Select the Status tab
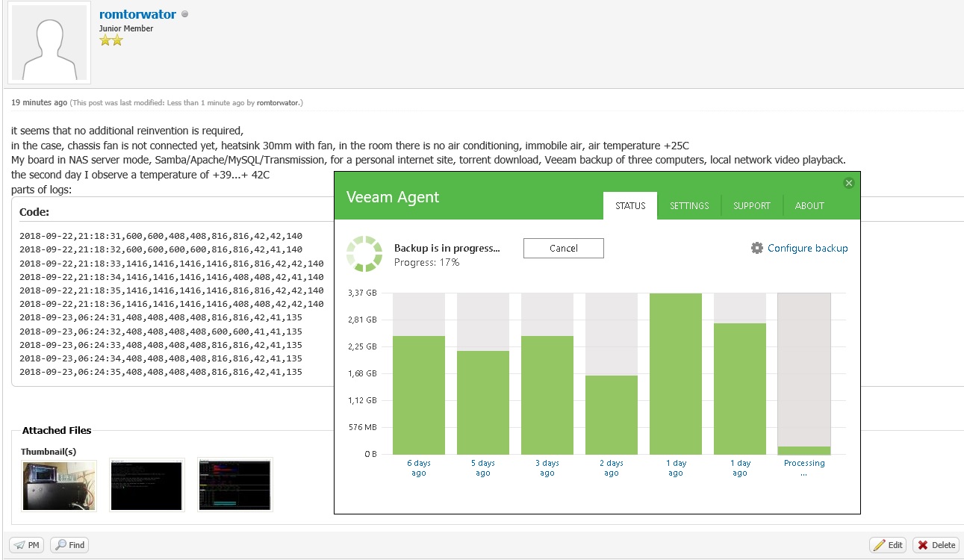The height and width of the screenshot is (560, 964). [x=629, y=206]
